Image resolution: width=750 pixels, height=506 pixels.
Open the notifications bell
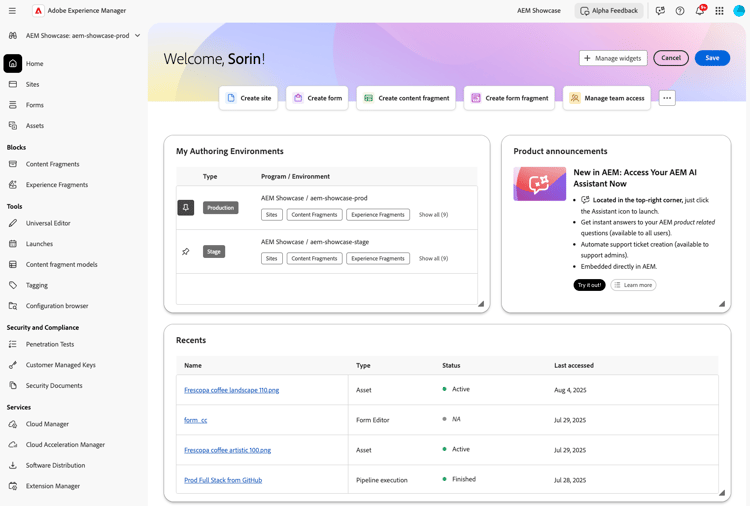[700, 11]
